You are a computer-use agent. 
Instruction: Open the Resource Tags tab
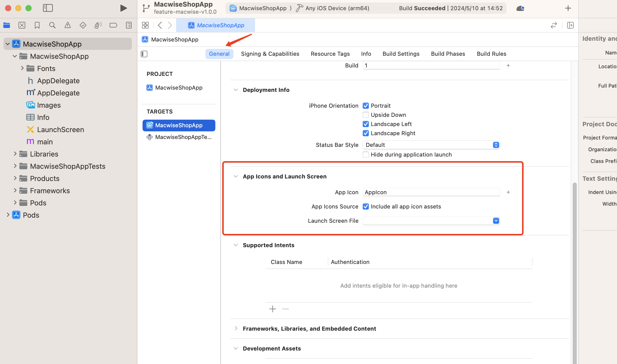(x=330, y=54)
